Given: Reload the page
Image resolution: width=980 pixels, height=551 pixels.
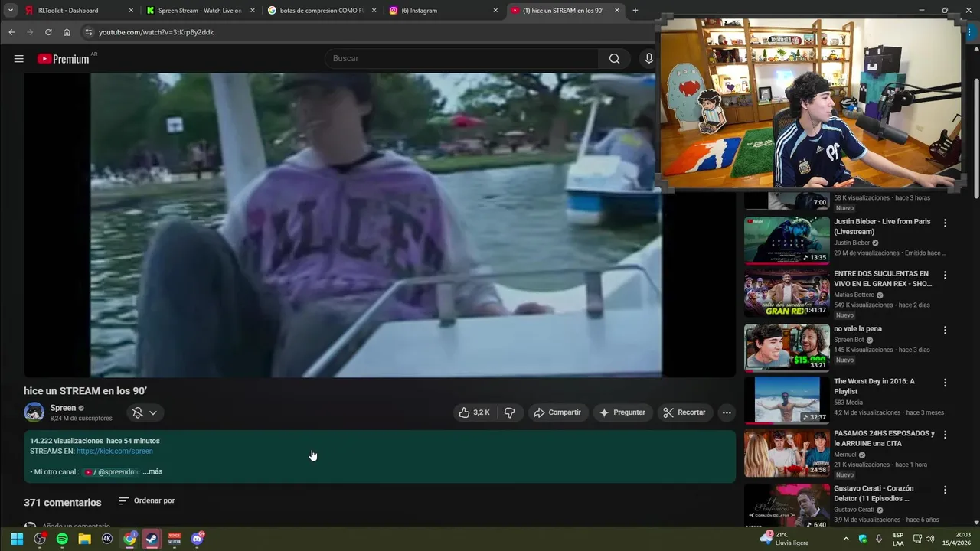Looking at the screenshot, I should [48, 32].
